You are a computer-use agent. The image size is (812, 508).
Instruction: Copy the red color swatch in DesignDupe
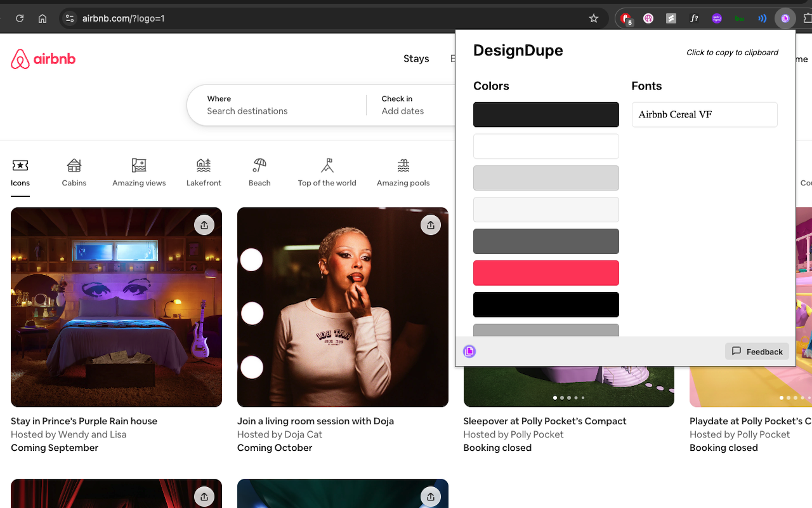point(546,273)
